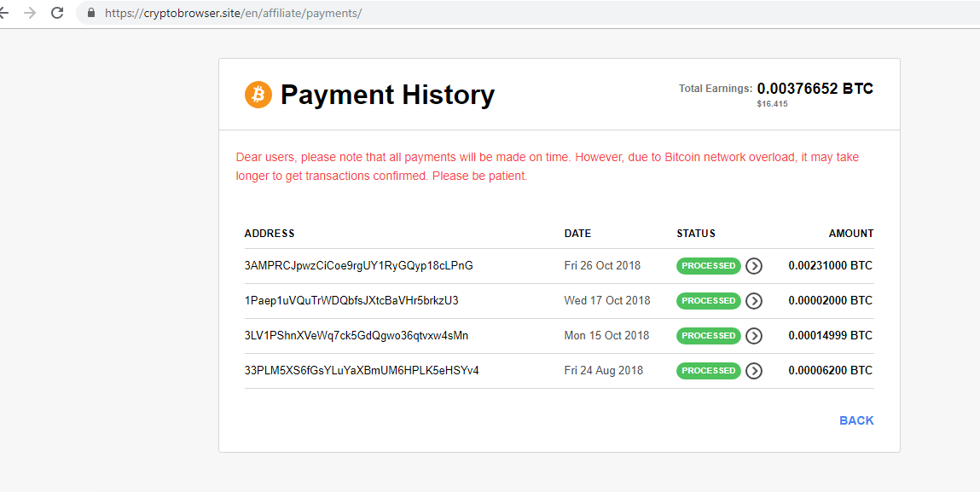This screenshot has height=492, width=980.
Task: Click the padlock icon in the address bar
Action: pyautogui.click(x=91, y=13)
